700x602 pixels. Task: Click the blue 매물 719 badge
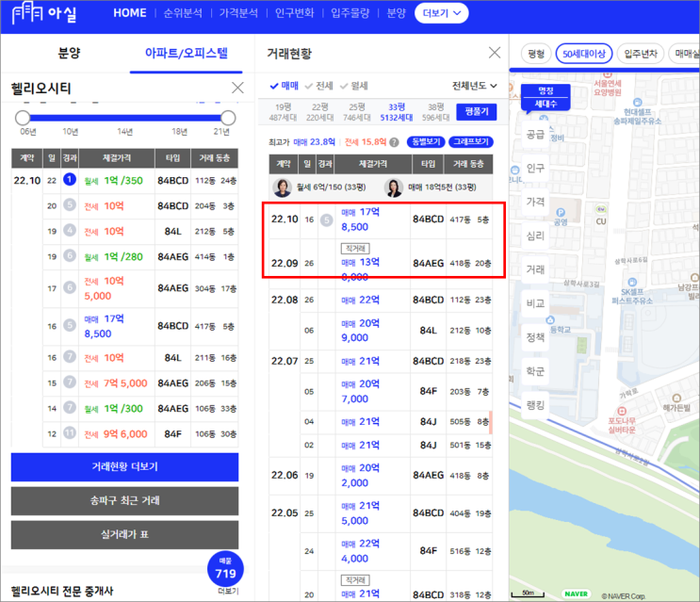(x=225, y=569)
